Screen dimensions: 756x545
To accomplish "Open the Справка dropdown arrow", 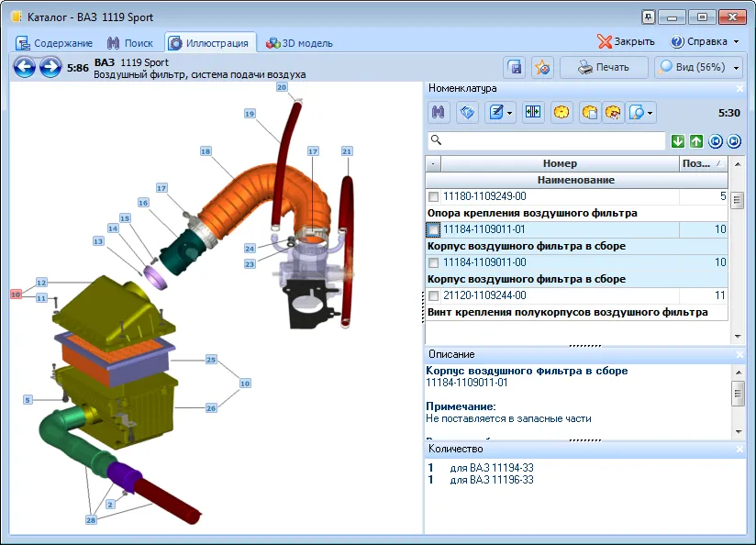I will point(736,42).
